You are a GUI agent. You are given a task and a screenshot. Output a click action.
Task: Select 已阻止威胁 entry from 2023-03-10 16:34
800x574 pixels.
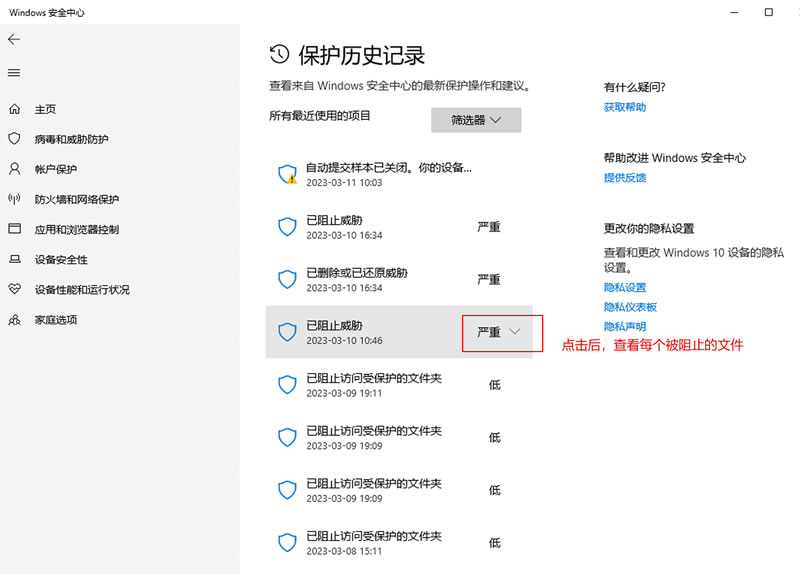(x=399, y=227)
